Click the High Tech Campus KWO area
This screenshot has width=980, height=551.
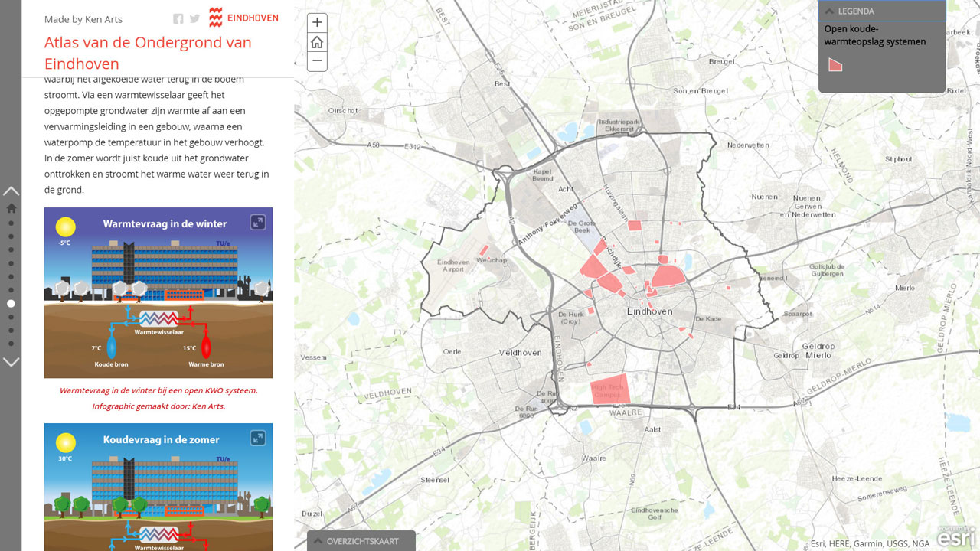pos(609,389)
